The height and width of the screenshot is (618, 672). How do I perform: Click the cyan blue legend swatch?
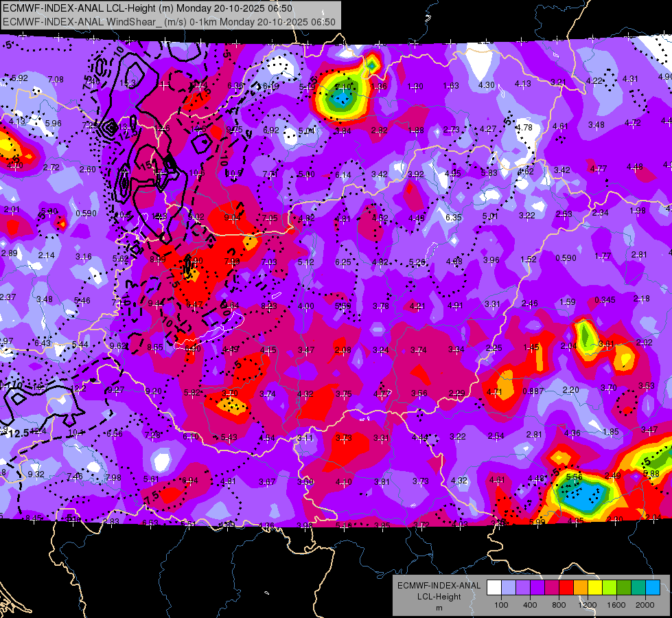[x=653, y=587]
